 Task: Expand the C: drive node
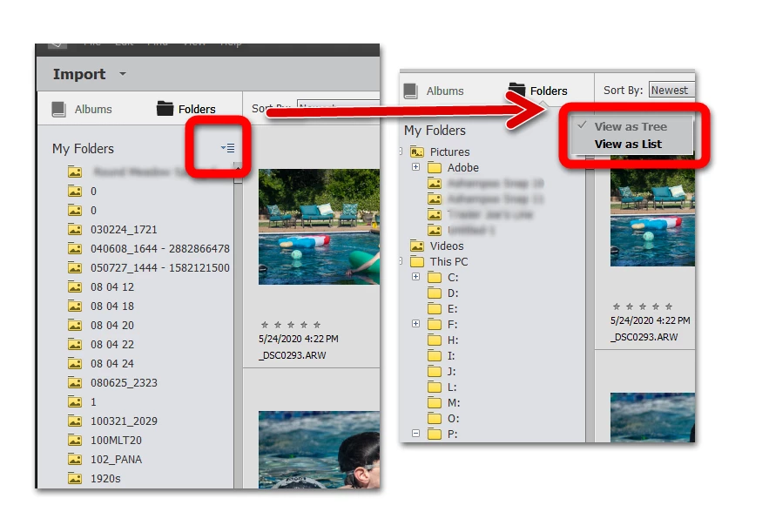(x=415, y=276)
